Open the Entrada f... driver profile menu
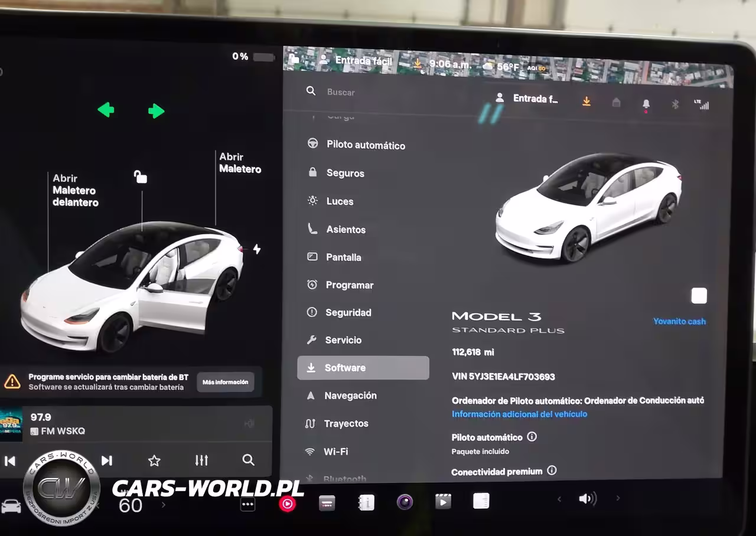Image resolution: width=756 pixels, height=536 pixels. 527,99
